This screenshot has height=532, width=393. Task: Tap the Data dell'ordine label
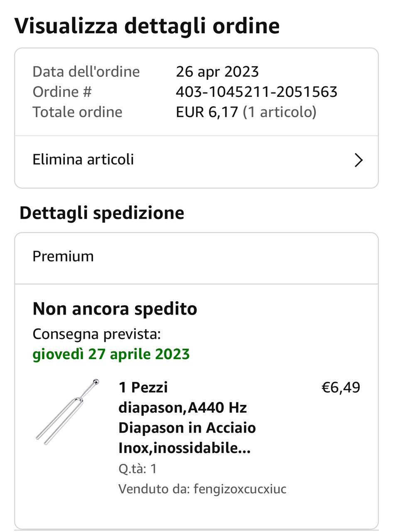point(86,71)
